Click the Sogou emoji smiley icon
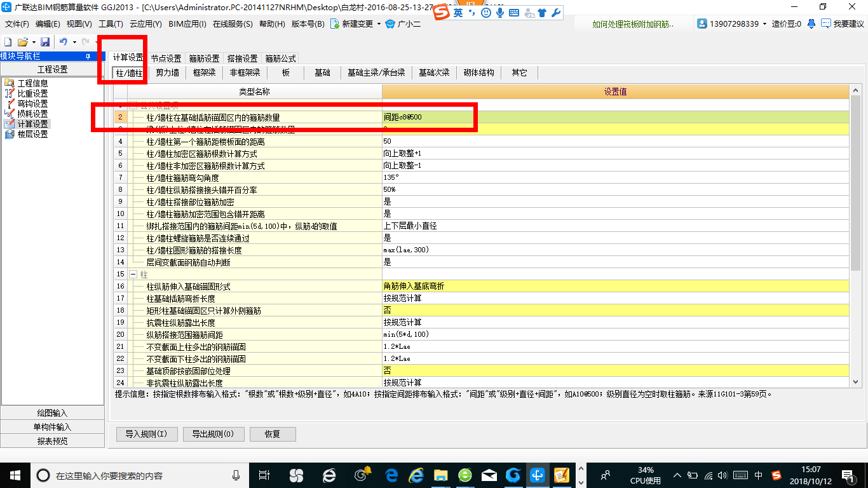 (x=486, y=13)
